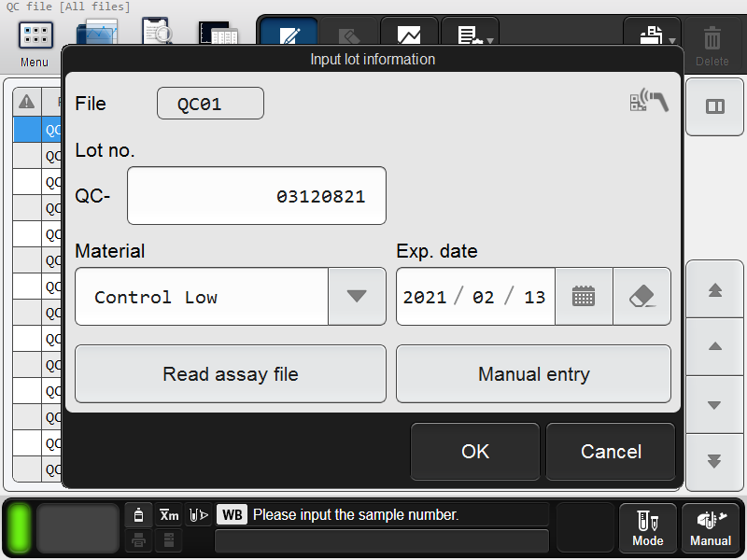Viewport: 747px width, 560px height.
Task: Click the barcode scanner icon
Action: (649, 100)
